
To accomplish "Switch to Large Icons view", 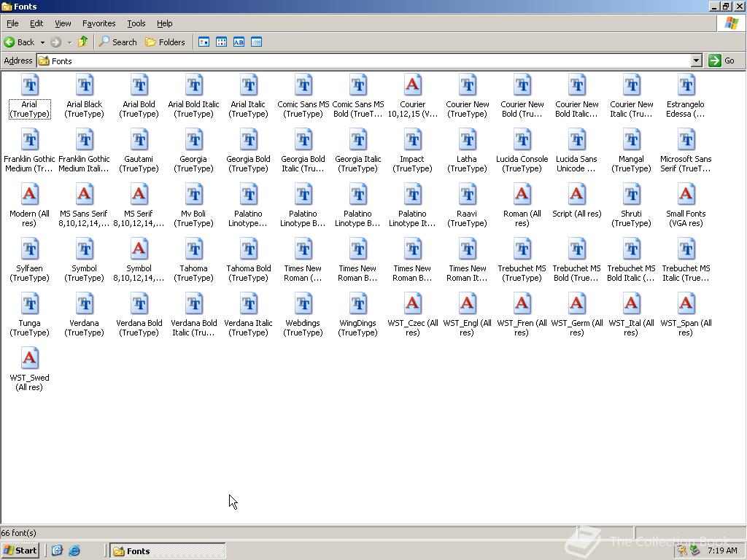I will click(204, 42).
